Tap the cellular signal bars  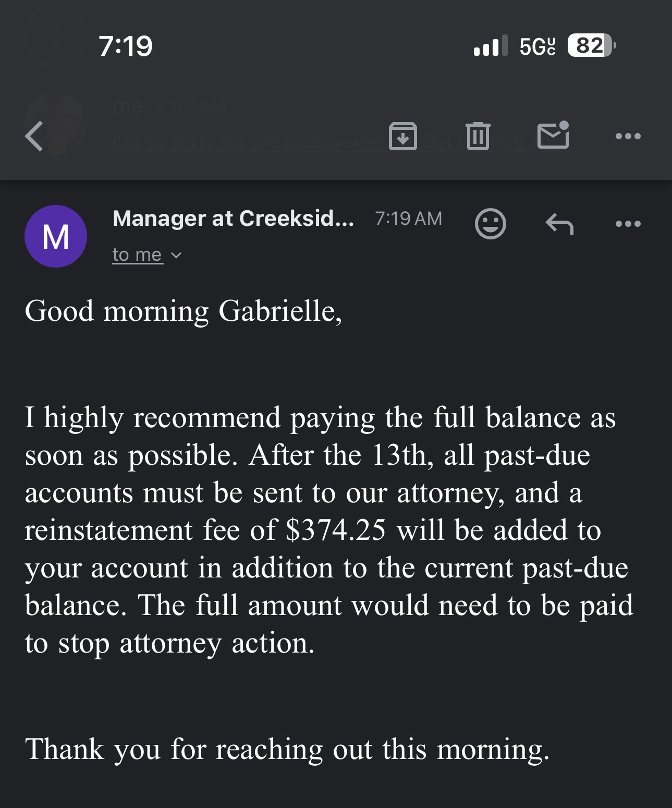coord(490,46)
